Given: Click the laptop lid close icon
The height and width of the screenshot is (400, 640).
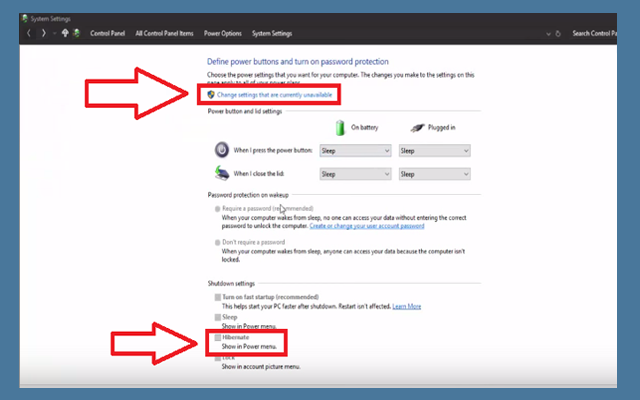Looking at the screenshot, I should (x=222, y=172).
